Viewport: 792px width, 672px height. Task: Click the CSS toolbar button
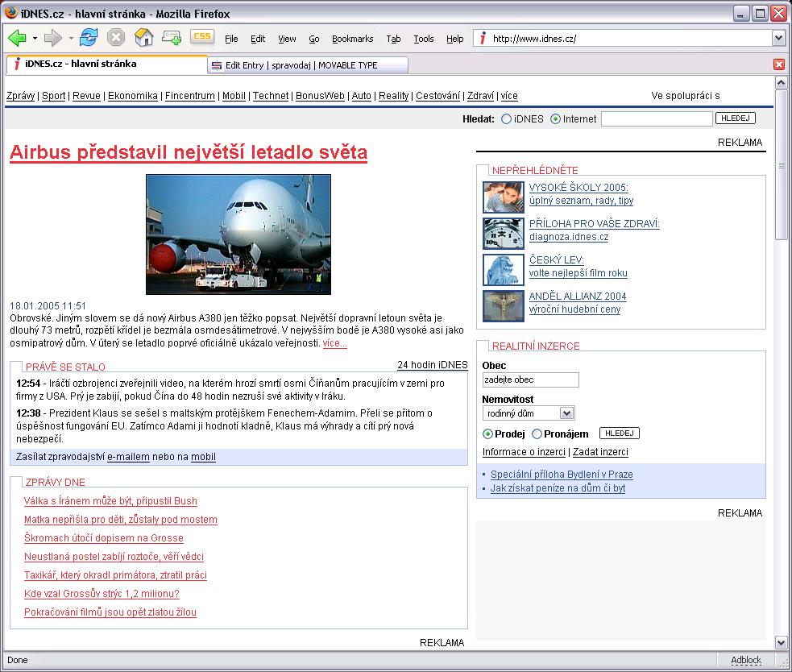tap(202, 36)
